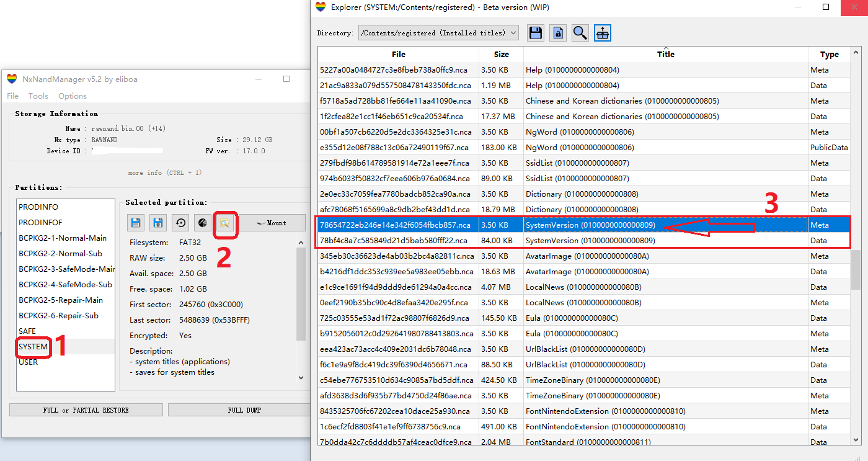Click the decrypt lock icon in Explorer toolbar
Image resolution: width=868 pixels, height=461 pixels.
click(x=558, y=34)
